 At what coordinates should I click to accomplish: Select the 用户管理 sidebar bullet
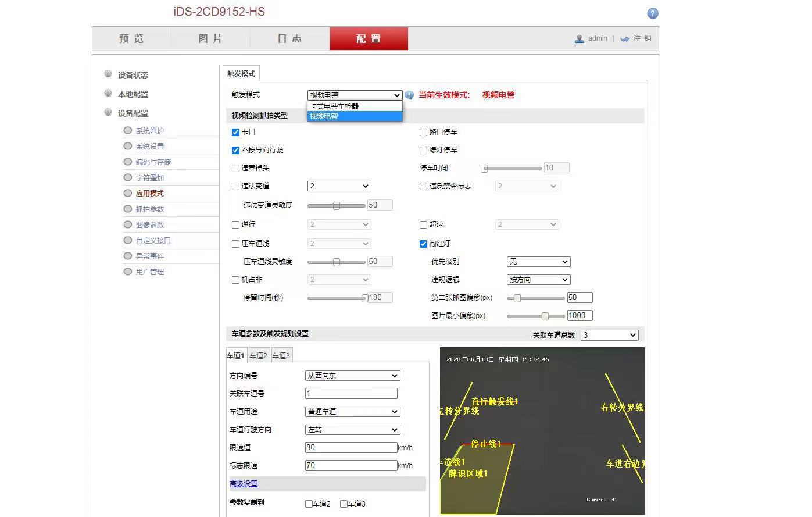pos(127,272)
